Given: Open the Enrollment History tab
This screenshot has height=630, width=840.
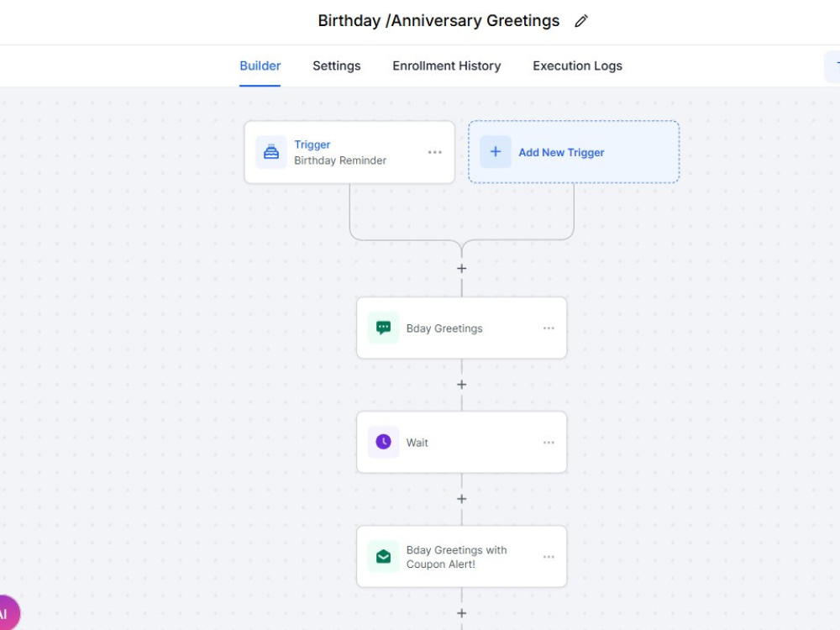Looking at the screenshot, I should pos(446,66).
